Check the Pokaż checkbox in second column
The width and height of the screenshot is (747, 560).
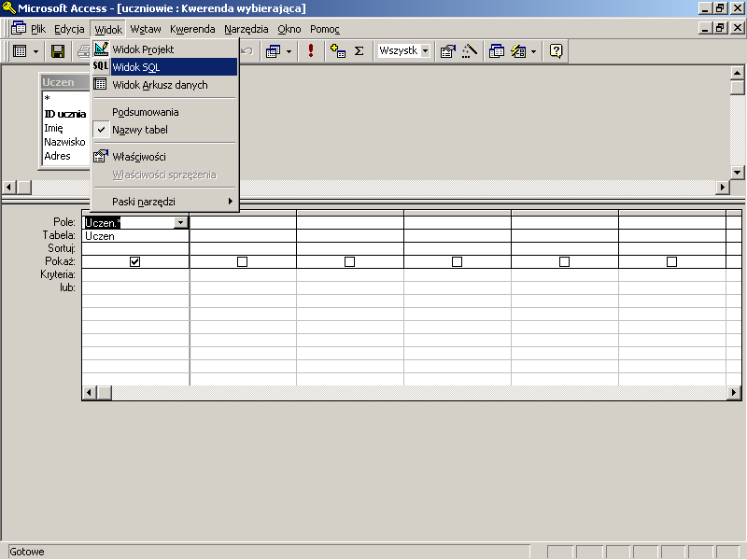[243, 262]
